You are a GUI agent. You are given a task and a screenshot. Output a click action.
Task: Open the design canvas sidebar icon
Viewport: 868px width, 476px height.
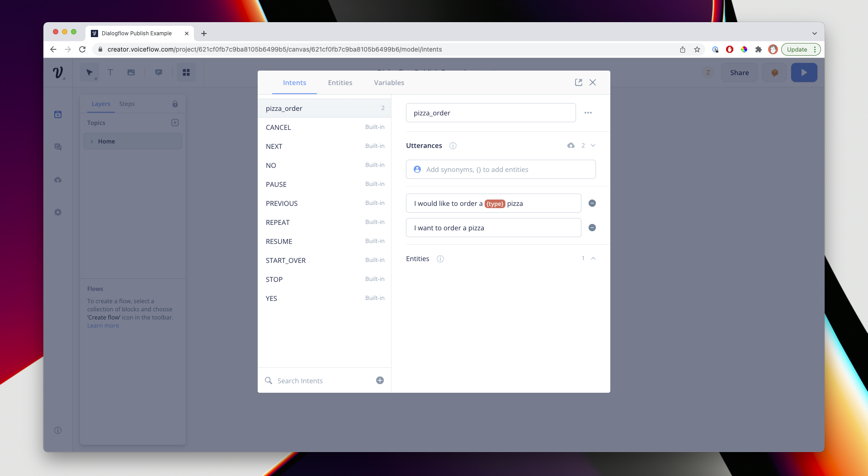click(x=58, y=114)
